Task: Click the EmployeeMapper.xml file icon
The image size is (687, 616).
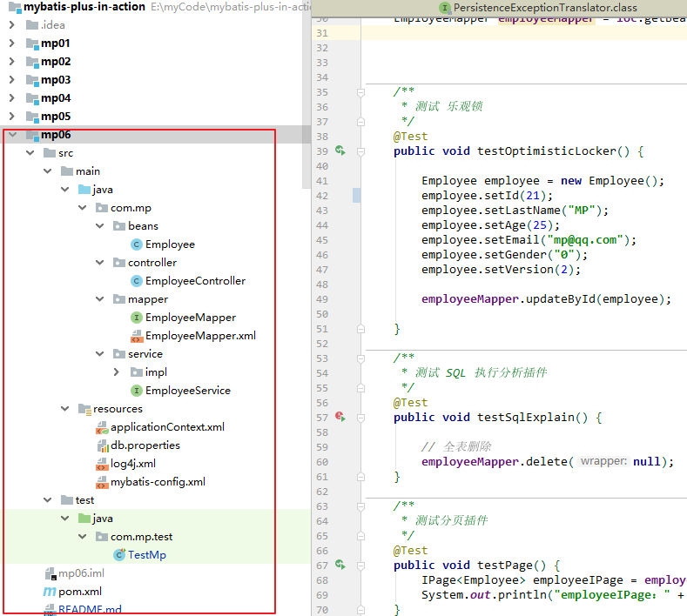Action: (136, 336)
